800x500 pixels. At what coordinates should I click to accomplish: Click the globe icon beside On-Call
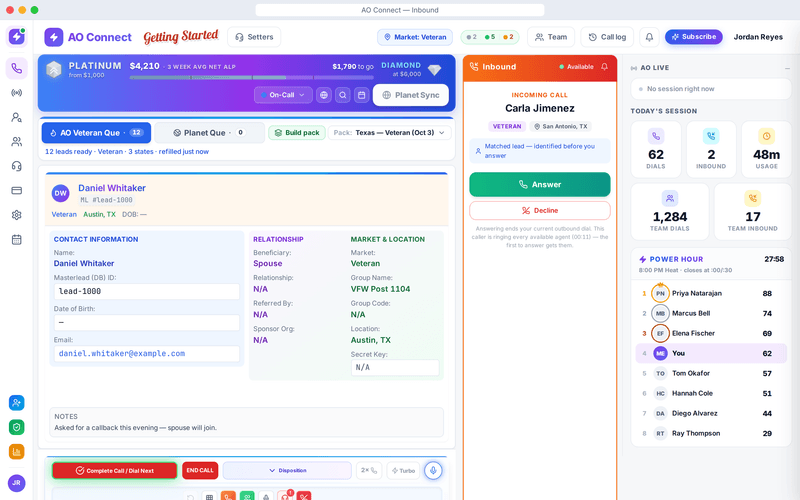coord(323,95)
